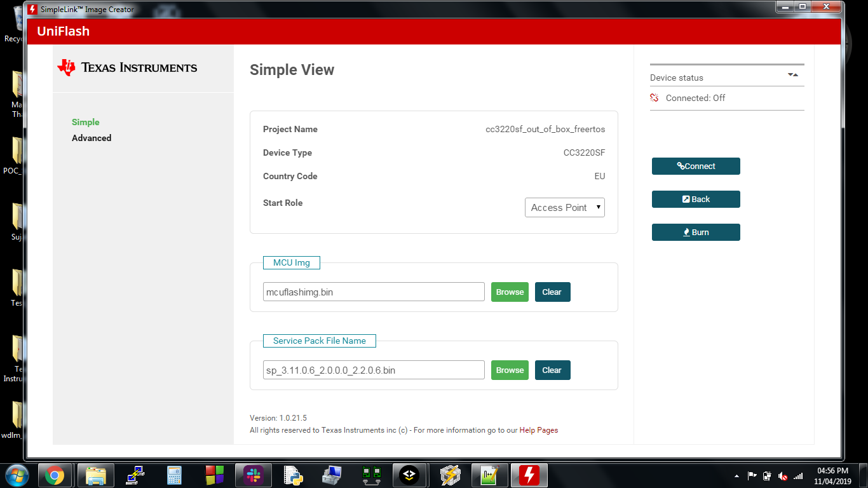Click the project name cc3220sf_out_of_box_freertos
Viewport: 868px width, 488px height.
[x=545, y=129]
